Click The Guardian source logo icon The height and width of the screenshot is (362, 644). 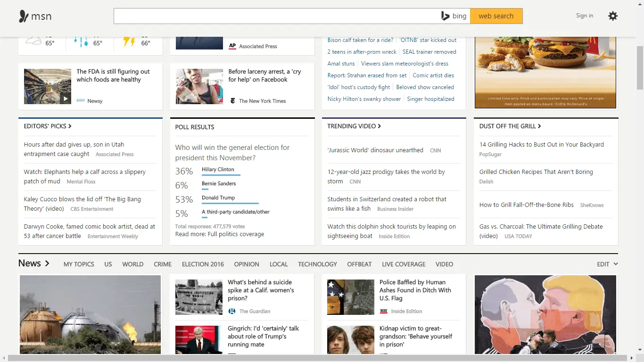[x=232, y=311]
